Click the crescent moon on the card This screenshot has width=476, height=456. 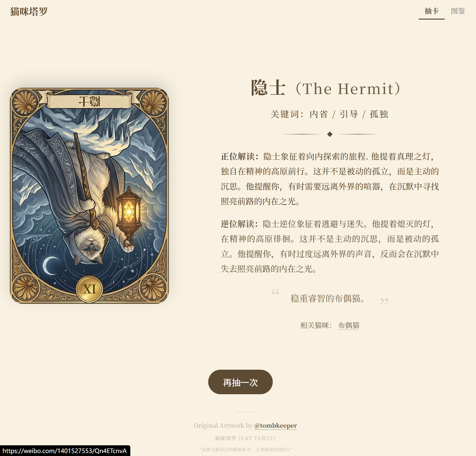point(51,266)
